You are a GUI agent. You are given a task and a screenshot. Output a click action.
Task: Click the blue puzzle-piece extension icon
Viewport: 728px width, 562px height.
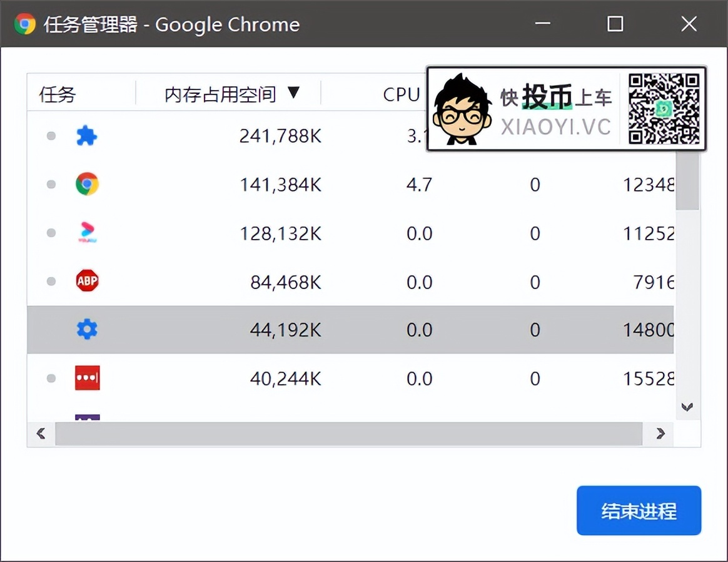point(87,136)
